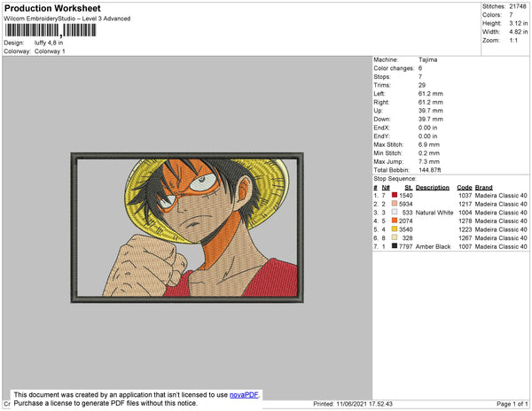
Task: Click the Colors count value 7
Action: pos(511,15)
